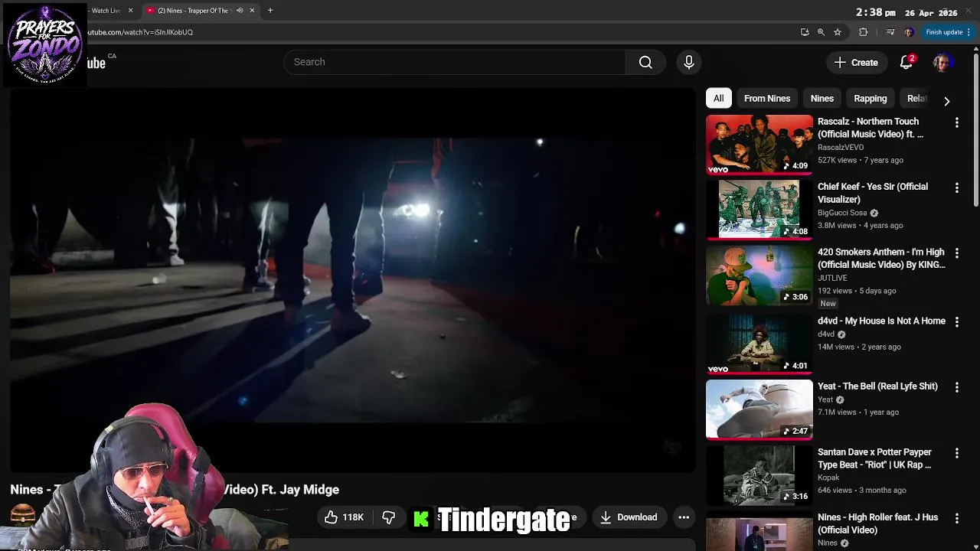Open title '420 Smokers Anthem - I'm High'

point(881,258)
